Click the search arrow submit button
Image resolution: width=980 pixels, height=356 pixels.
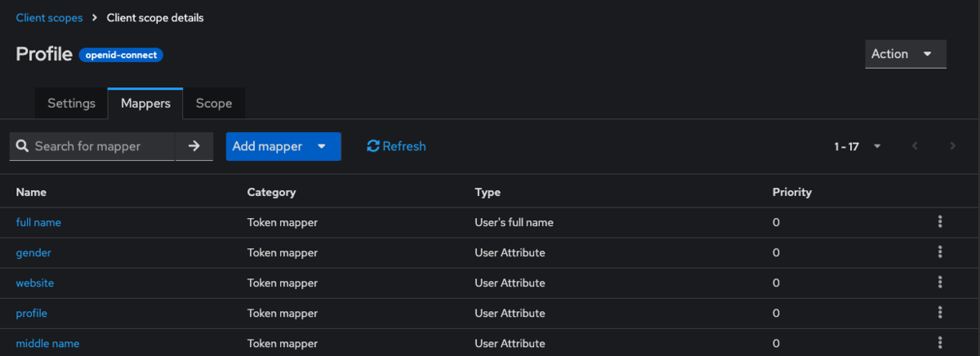coord(194,146)
